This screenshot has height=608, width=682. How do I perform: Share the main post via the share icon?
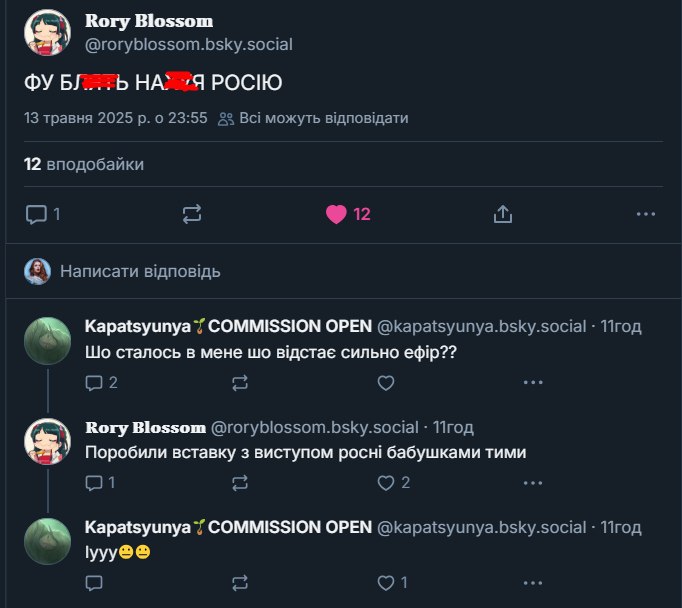(x=503, y=214)
